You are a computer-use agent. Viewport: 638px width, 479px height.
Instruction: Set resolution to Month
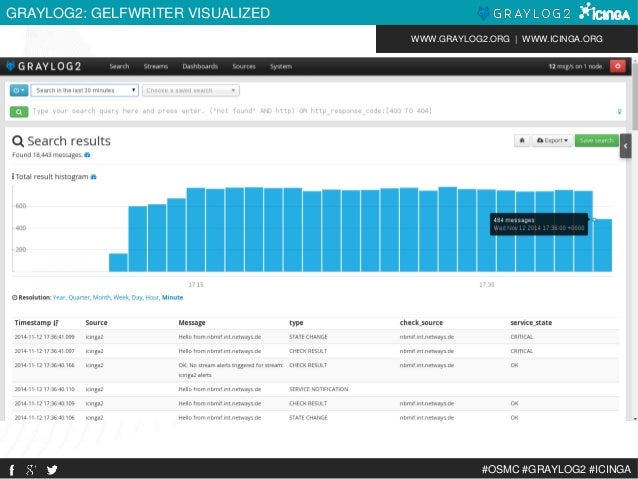[102, 297]
